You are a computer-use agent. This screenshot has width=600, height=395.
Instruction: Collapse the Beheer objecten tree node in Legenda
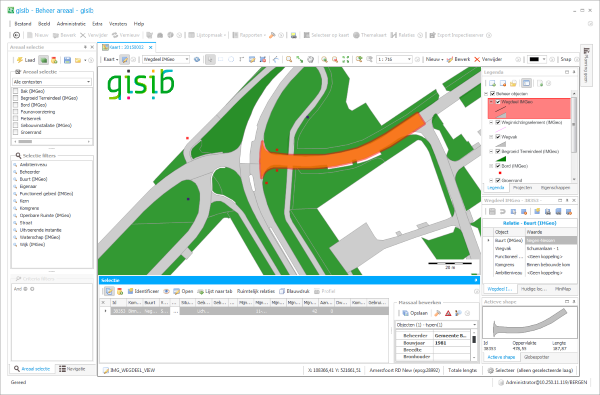pos(486,94)
